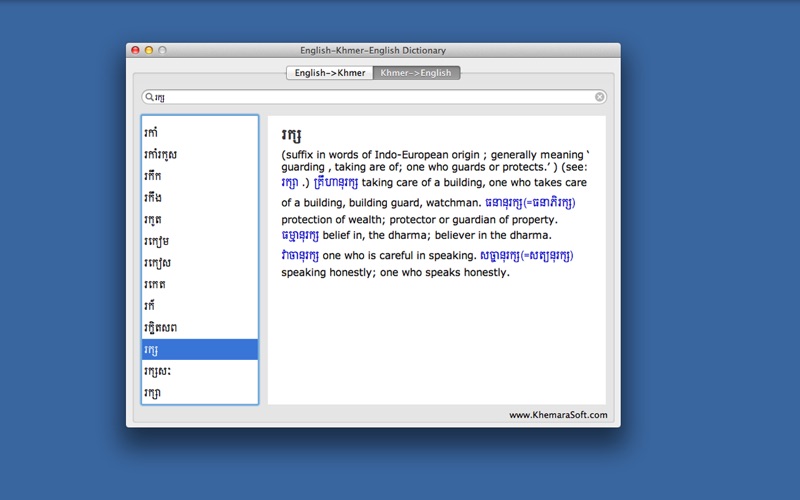Open the វាចានុរក្ស link before 'one who is careful'

click(x=300, y=255)
